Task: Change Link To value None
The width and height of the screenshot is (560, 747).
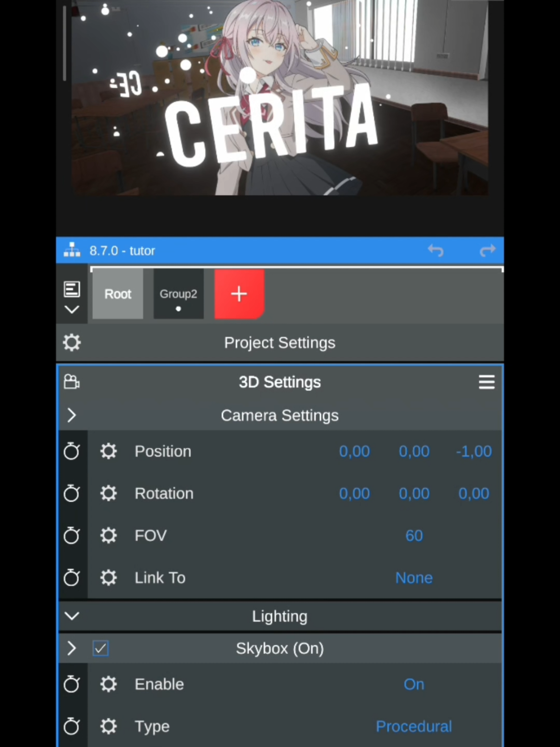Action: [414, 578]
